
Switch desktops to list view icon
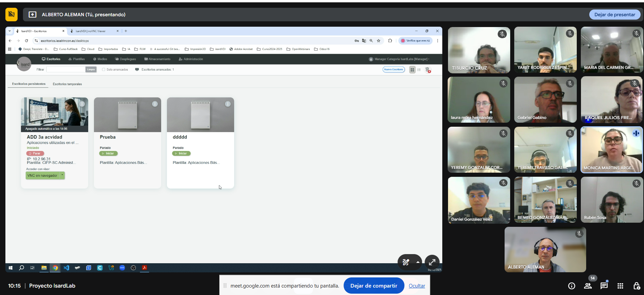click(419, 70)
